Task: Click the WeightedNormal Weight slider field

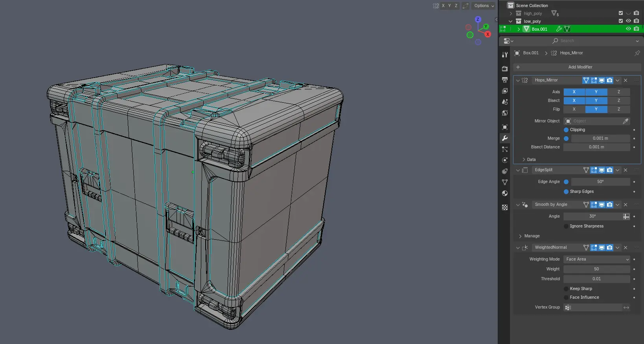Action: pyautogui.click(x=596, y=269)
